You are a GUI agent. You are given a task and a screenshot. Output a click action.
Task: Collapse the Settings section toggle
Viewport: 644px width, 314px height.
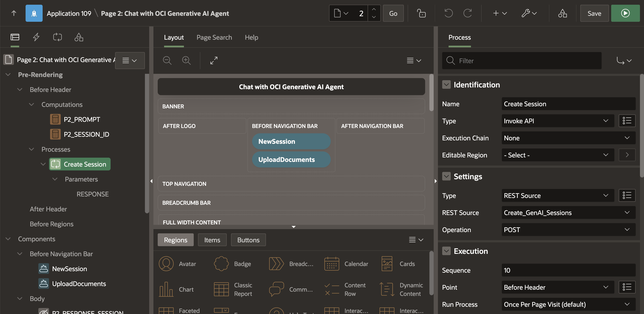pyautogui.click(x=446, y=176)
